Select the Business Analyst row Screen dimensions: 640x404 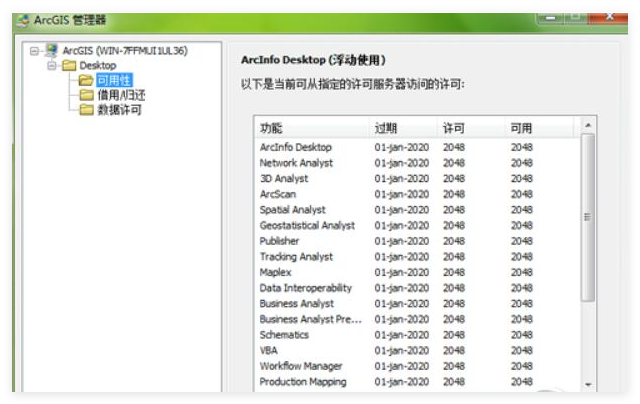(x=416, y=304)
